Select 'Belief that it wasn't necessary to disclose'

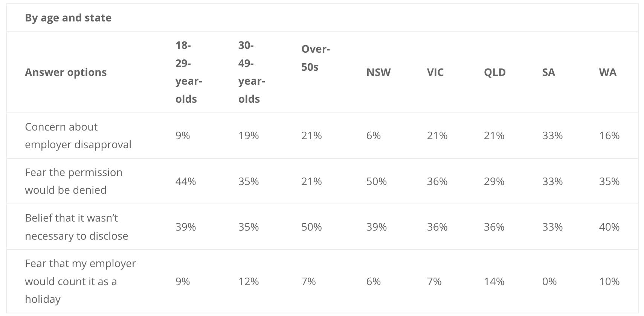pos(76,227)
